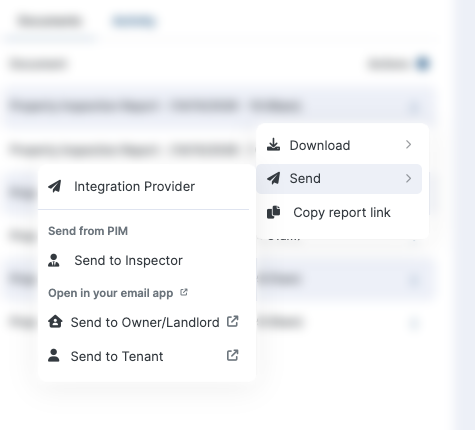
Task: Click external link icon beside Send to Tenant
Action: coord(233,355)
